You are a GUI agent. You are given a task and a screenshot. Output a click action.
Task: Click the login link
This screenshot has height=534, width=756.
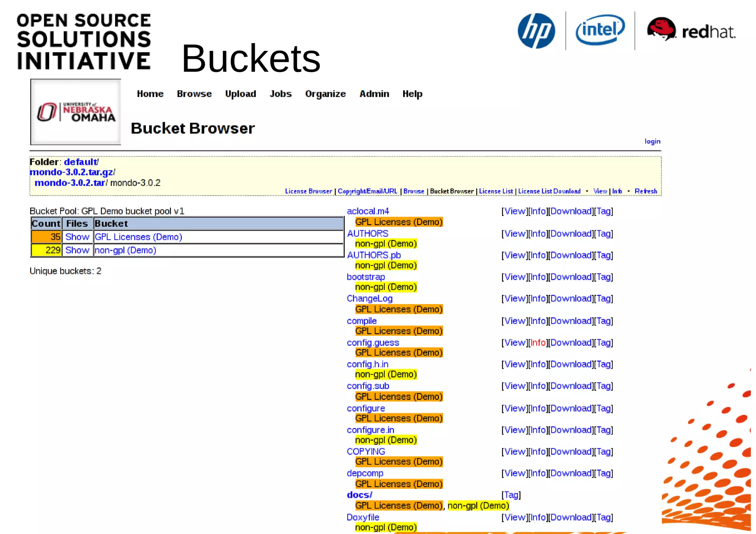(652, 141)
